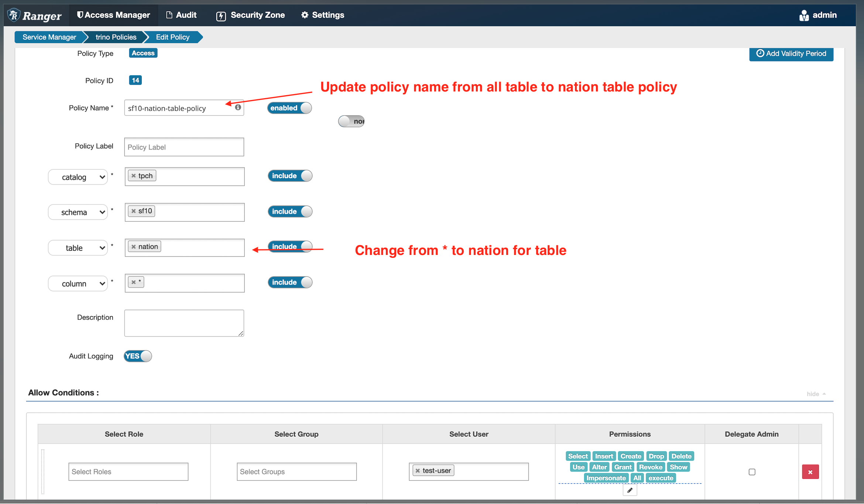The height and width of the screenshot is (504, 864).
Task: Click the Ranger logo icon
Action: [x=14, y=15]
